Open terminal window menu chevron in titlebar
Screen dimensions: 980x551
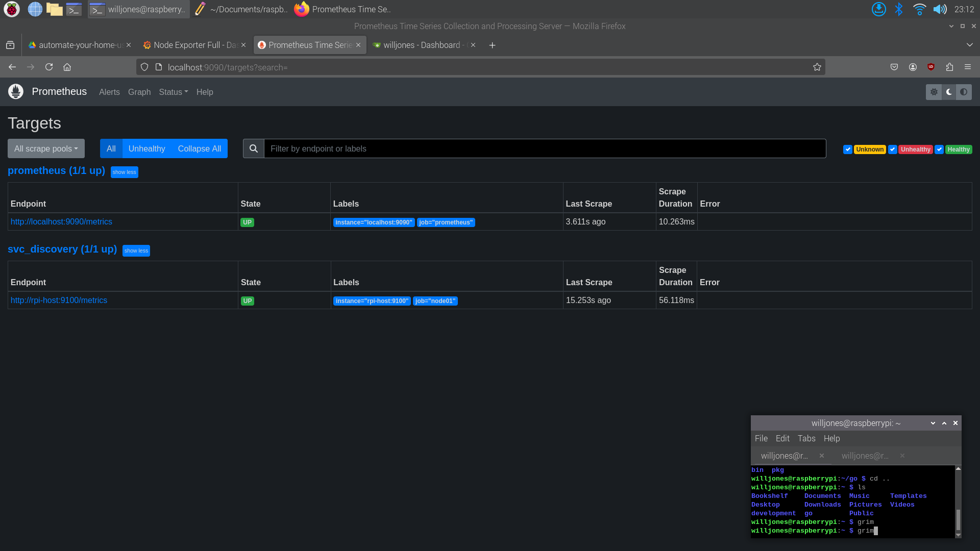coord(933,423)
